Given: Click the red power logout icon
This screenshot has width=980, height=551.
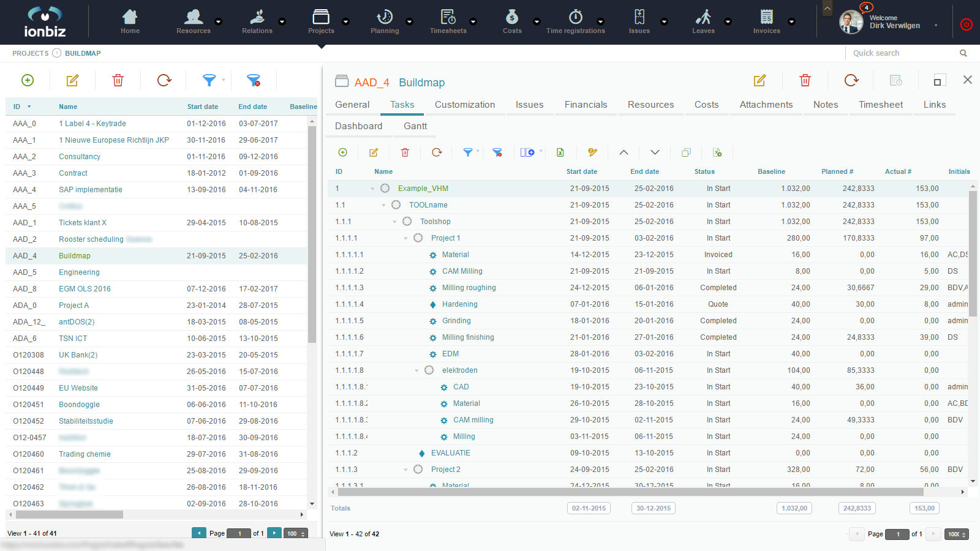Looking at the screenshot, I should click(966, 24).
